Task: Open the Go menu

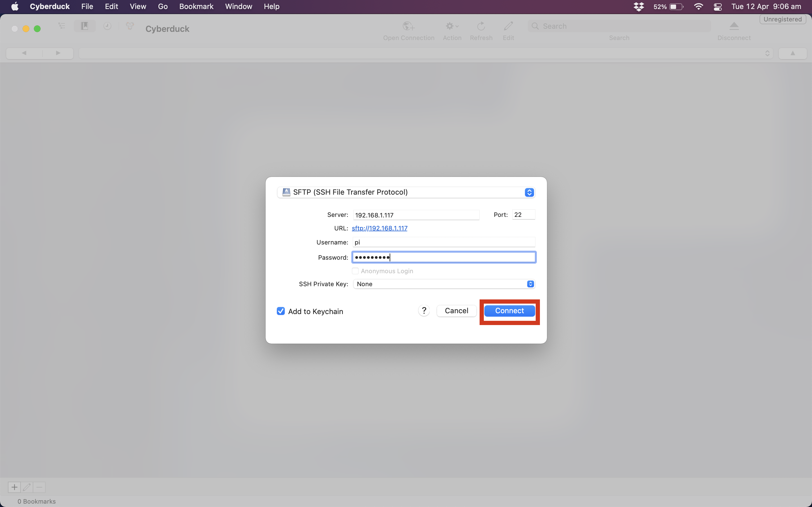Action: (x=163, y=6)
